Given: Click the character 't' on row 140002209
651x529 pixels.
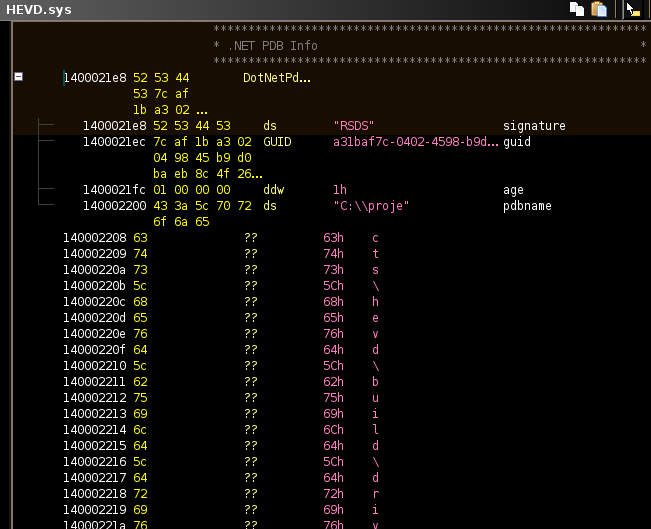Looking at the screenshot, I should click(x=375, y=254).
